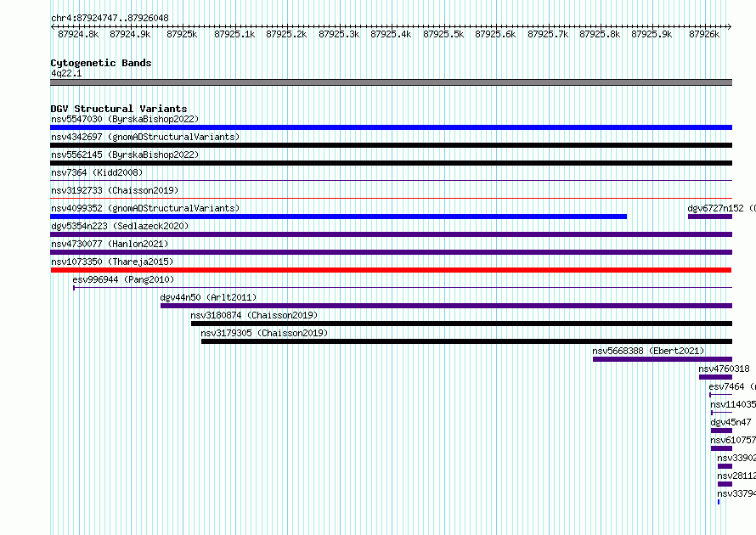Viewport: 756px width, 535px height.
Task: Click the partly cut-off nsv28112 variant label
Action: (736, 476)
